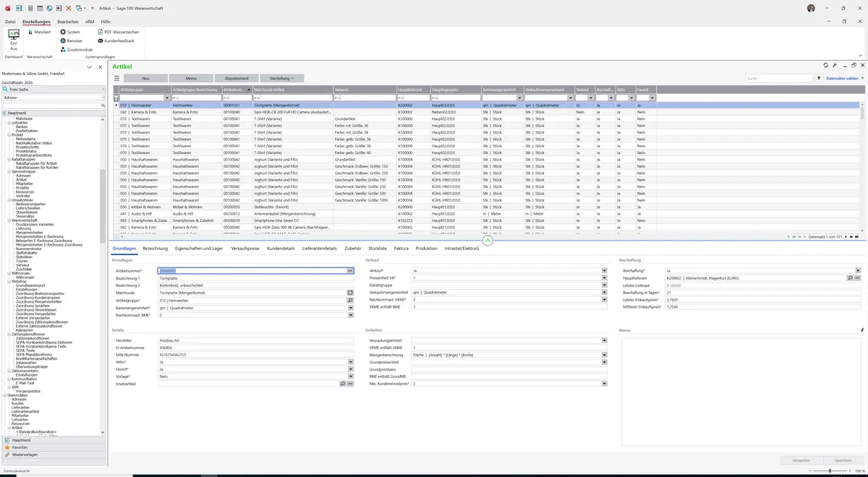This screenshot has width=868, height=477.
Task: Switch to the Bezeichnung tab
Action: pyautogui.click(x=155, y=248)
